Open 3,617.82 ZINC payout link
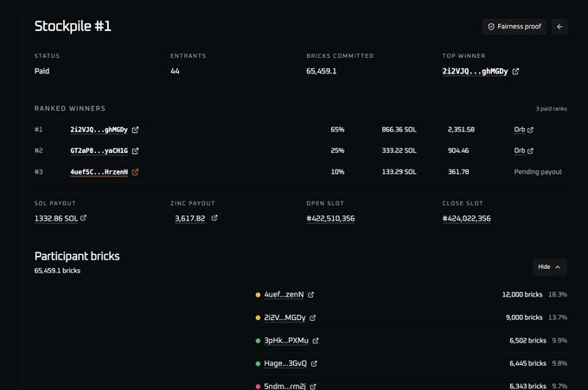The height and width of the screenshot is (390, 588). (x=189, y=218)
